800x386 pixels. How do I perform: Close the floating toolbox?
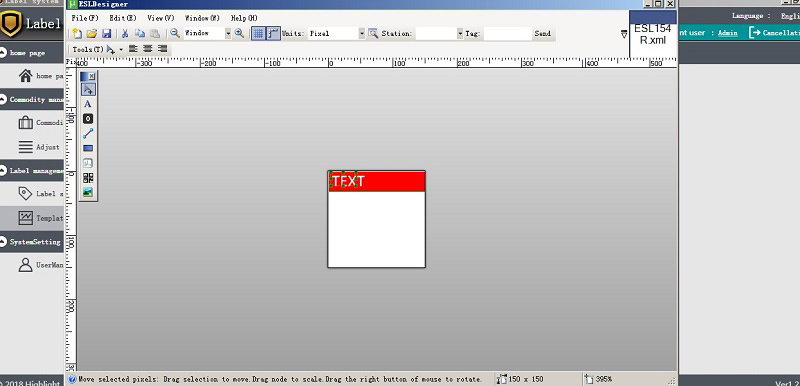tap(92, 76)
